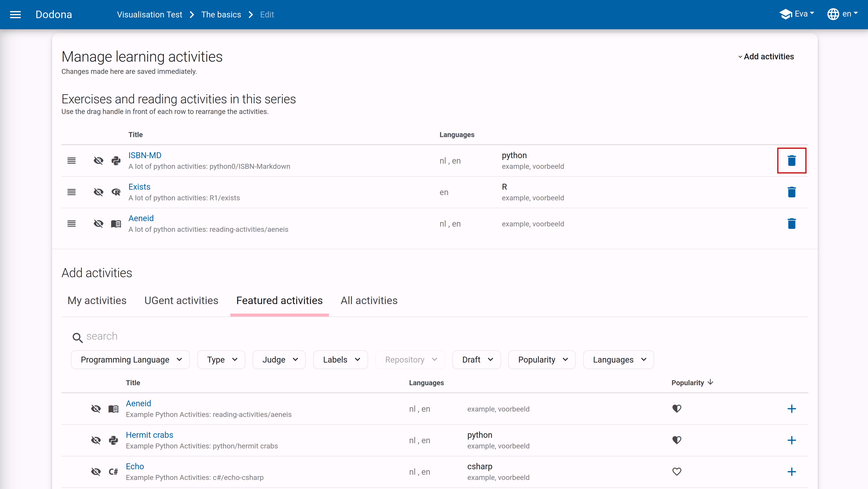The width and height of the screenshot is (868, 489).
Task: Click the popularity heart of featured Aeneid
Action: tap(677, 409)
